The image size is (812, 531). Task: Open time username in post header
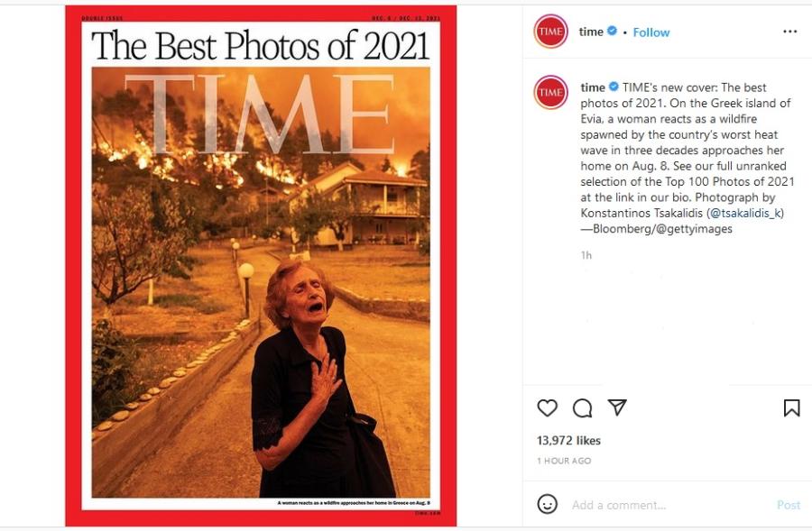click(x=591, y=32)
